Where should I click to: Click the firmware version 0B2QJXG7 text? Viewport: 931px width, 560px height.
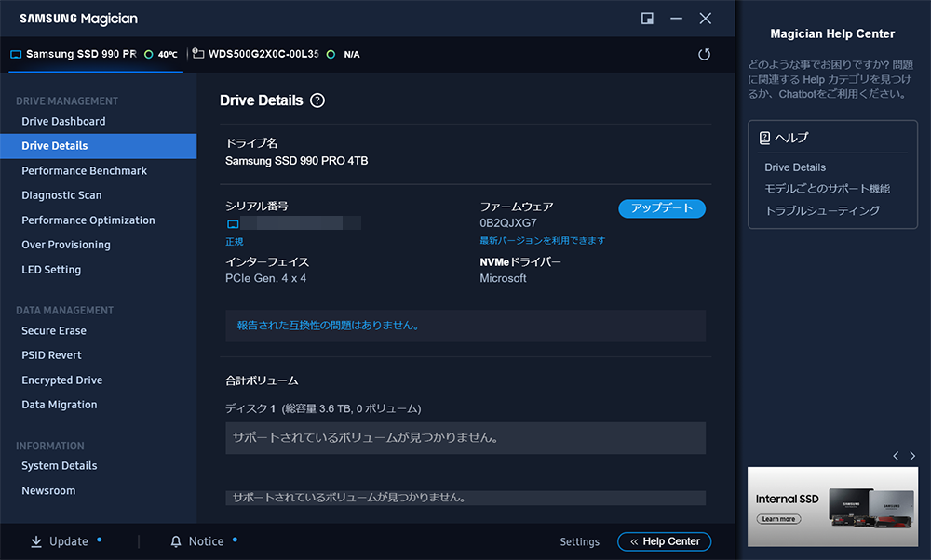click(508, 223)
